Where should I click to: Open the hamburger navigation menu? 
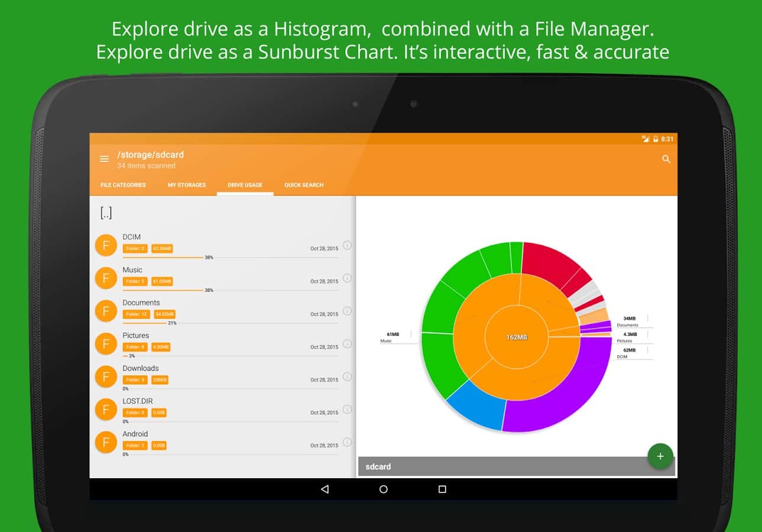click(105, 159)
